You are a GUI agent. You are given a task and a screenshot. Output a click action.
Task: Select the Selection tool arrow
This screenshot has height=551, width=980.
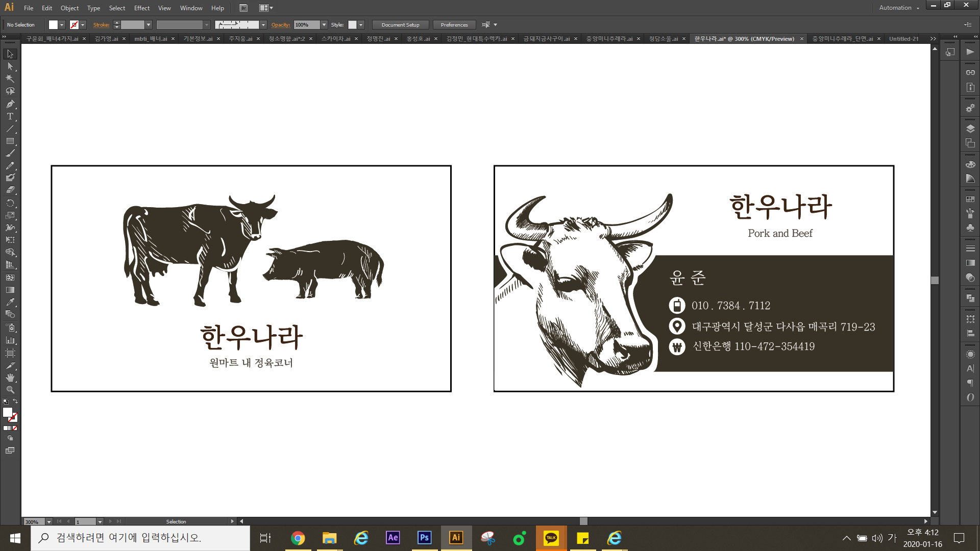pos(10,54)
